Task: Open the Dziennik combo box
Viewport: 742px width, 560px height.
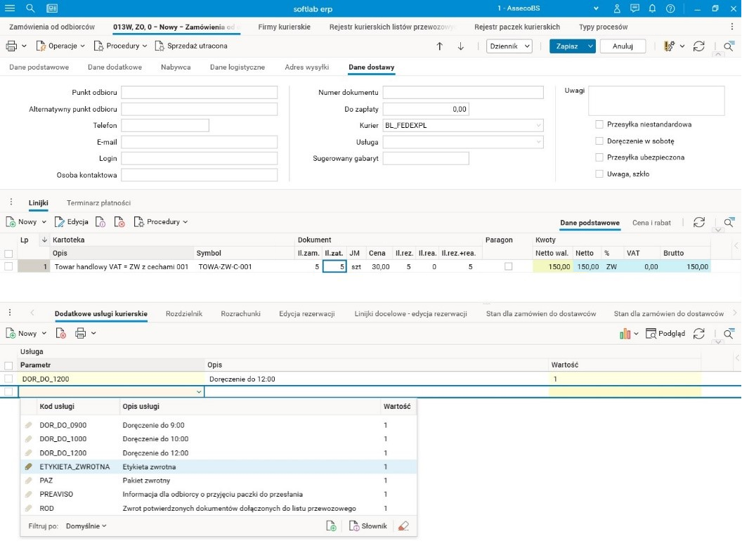Action: point(509,46)
